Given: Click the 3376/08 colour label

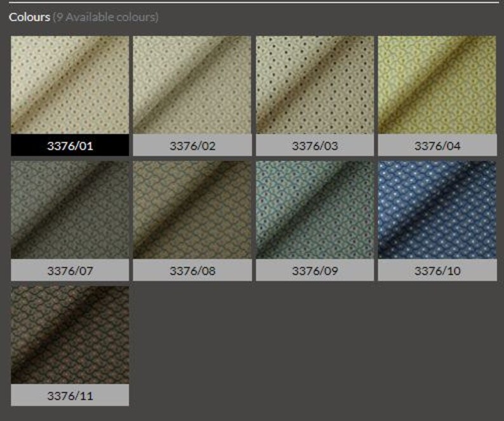Looking at the screenshot, I should (x=192, y=271).
